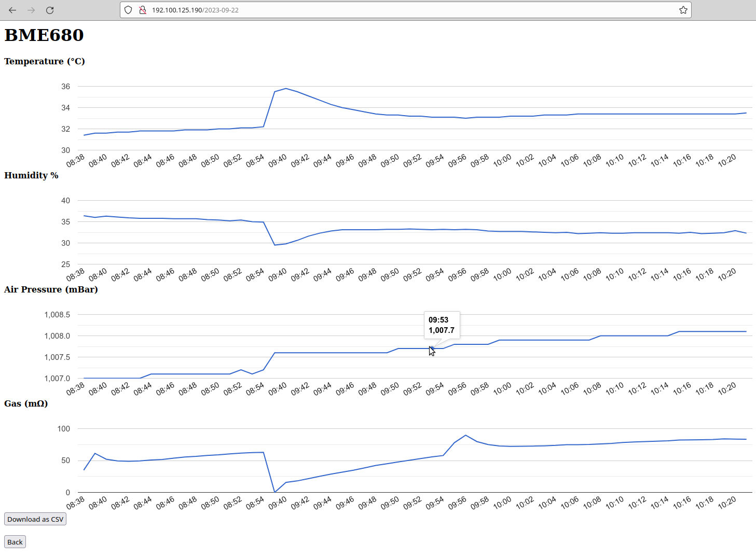Viewport: 756px width, 558px height.
Task: Click the 09:40 label under the Temperature chart
Action: [x=278, y=161]
